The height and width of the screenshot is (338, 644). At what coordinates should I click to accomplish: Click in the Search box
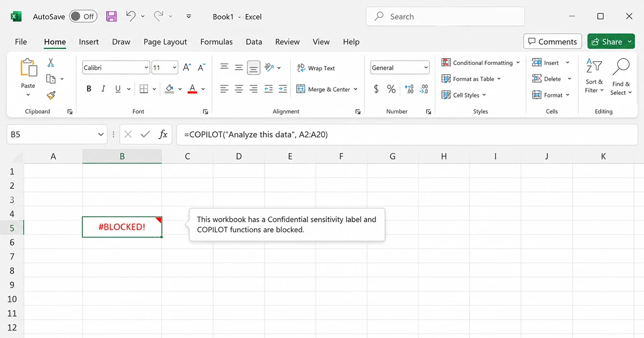tap(445, 17)
